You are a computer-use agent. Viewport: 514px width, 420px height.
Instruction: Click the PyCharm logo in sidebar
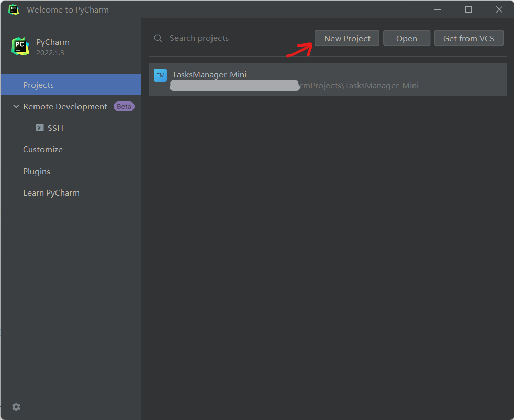20,47
